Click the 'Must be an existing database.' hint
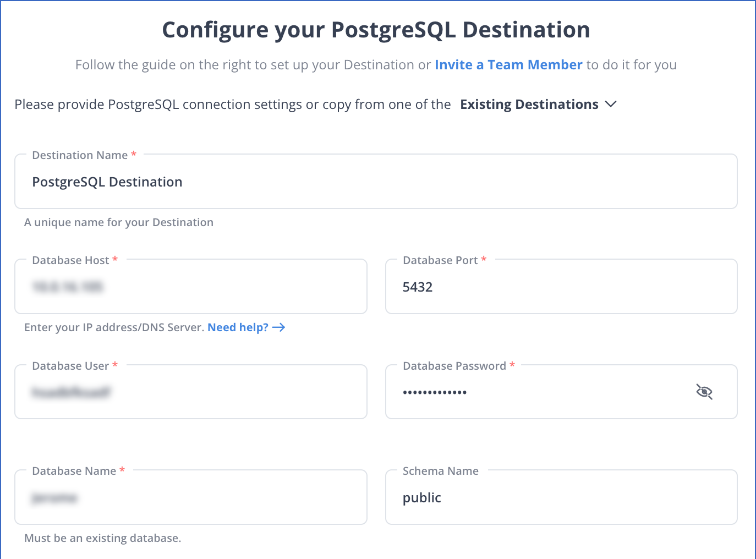Screen dimensions: 756x559 tap(103, 538)
